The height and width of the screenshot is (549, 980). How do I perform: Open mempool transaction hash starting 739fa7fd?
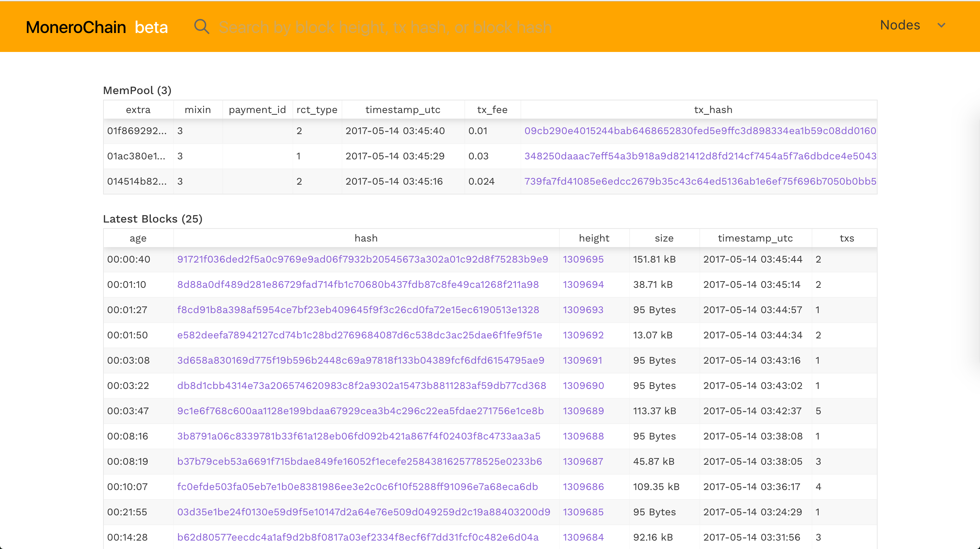[700, 181]
